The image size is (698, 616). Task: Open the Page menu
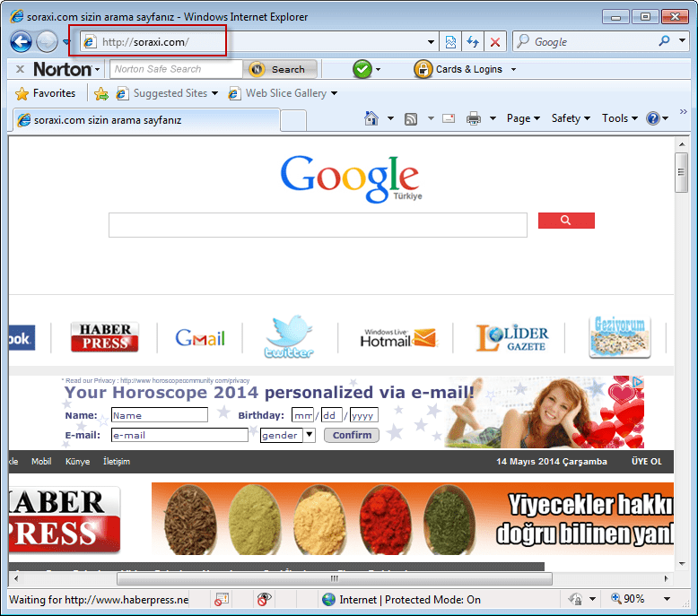pyautogui.click(x=524, y=118)
